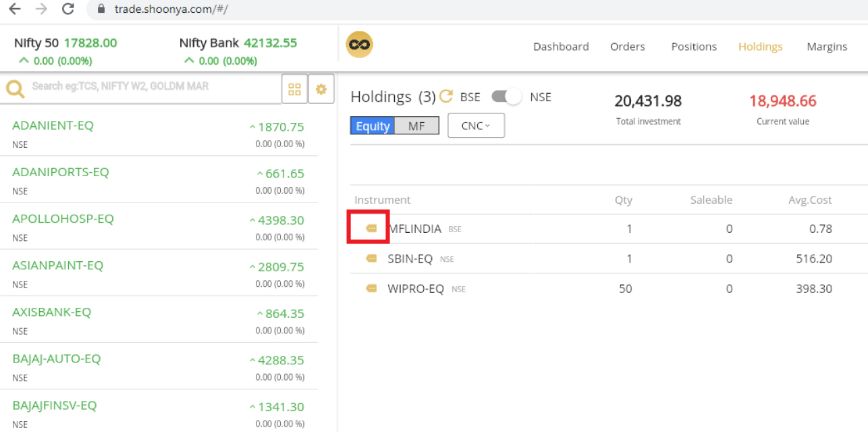The image size is (868, 432).
Task: Click the Saleable column header
Action: [711, 200]
